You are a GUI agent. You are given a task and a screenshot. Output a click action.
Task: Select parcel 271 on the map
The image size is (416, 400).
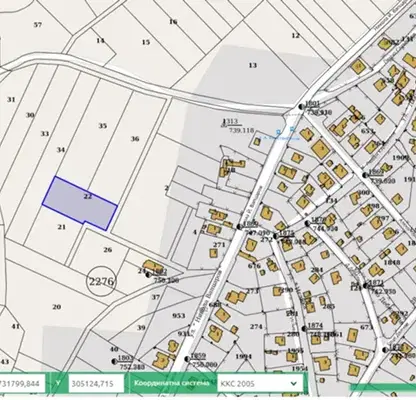(219, 245)
